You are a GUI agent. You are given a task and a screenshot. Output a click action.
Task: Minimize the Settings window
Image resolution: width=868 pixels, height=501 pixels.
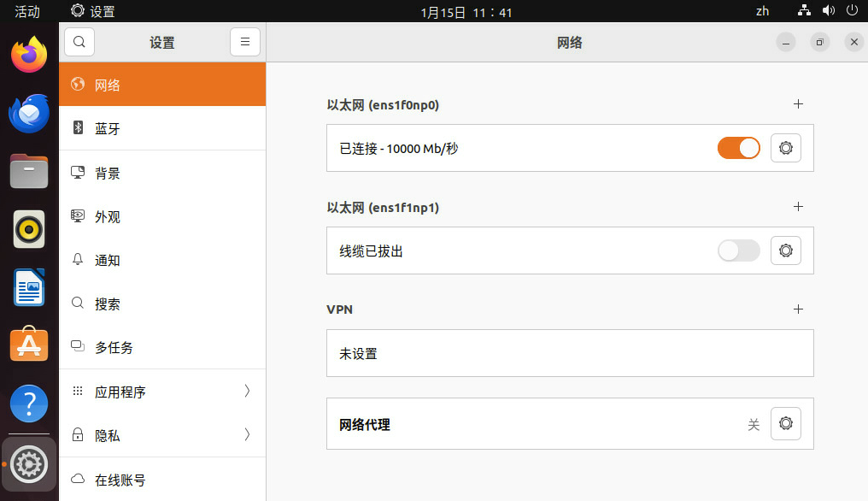point(786,43)
